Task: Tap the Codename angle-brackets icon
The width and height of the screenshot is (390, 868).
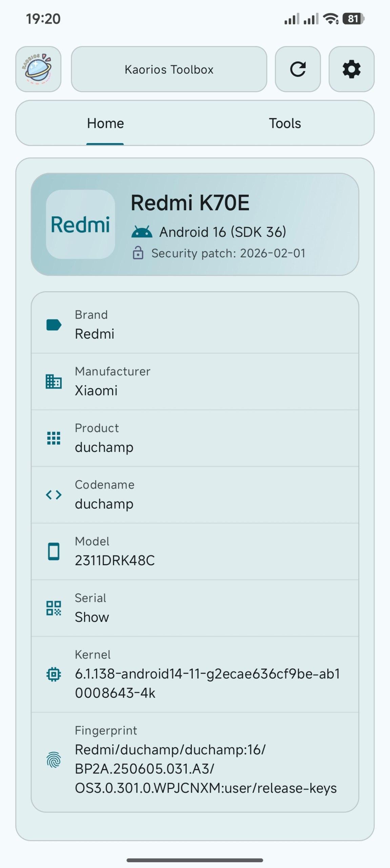Action: pos(54,495)
